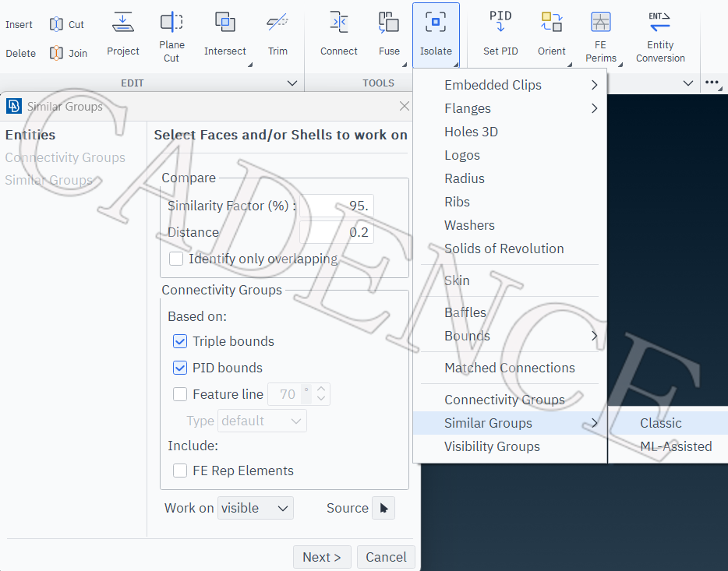Open the ribbon overflow ellipsis menu

(712, 83)
